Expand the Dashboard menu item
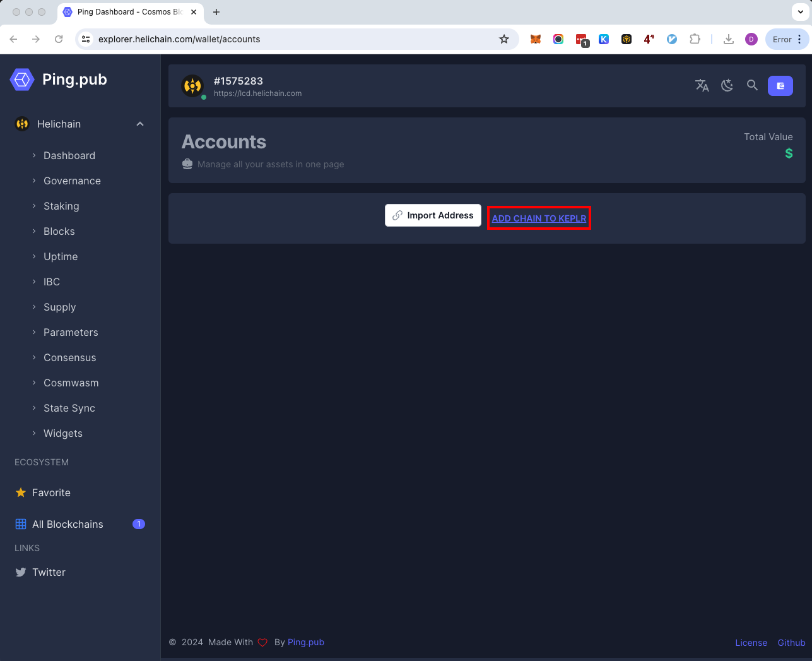Viewport: 812px width, 661px height. (69, 156)
